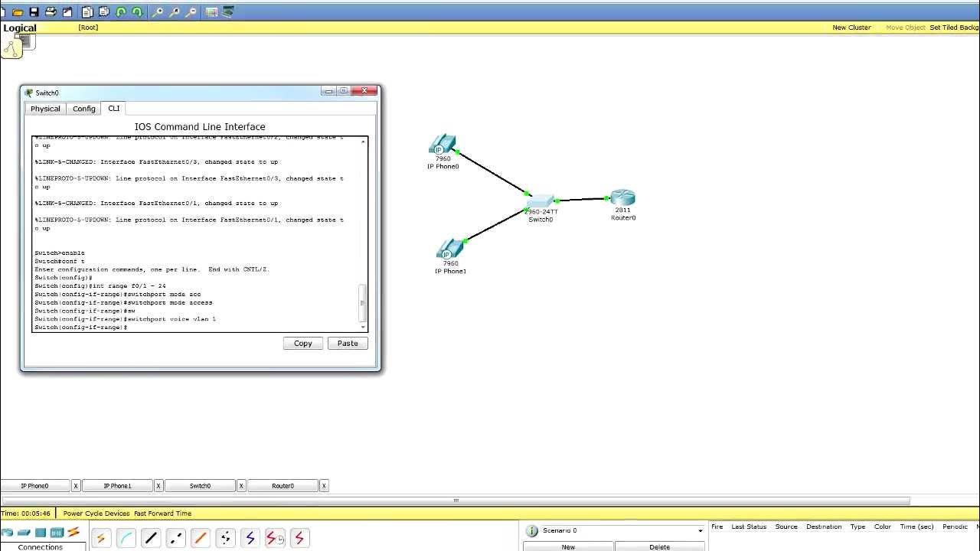
Task: Select the CLI tab in Switch0
Action: coord(113,108)
